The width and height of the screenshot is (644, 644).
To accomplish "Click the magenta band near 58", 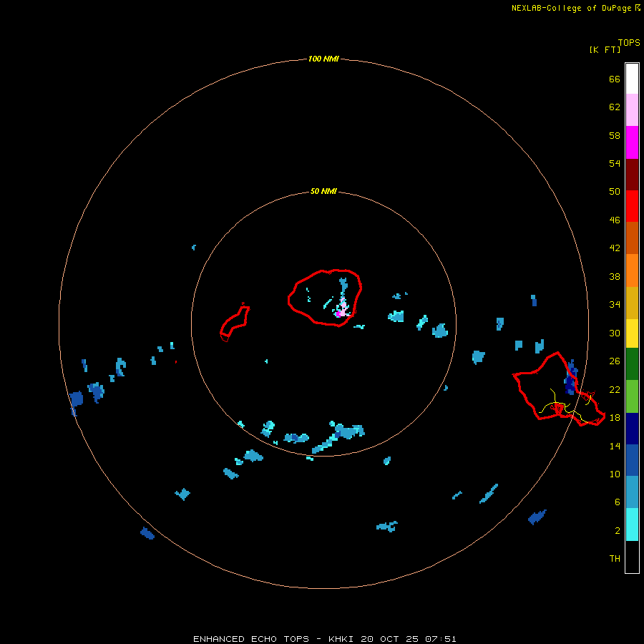I will point(632,142).
